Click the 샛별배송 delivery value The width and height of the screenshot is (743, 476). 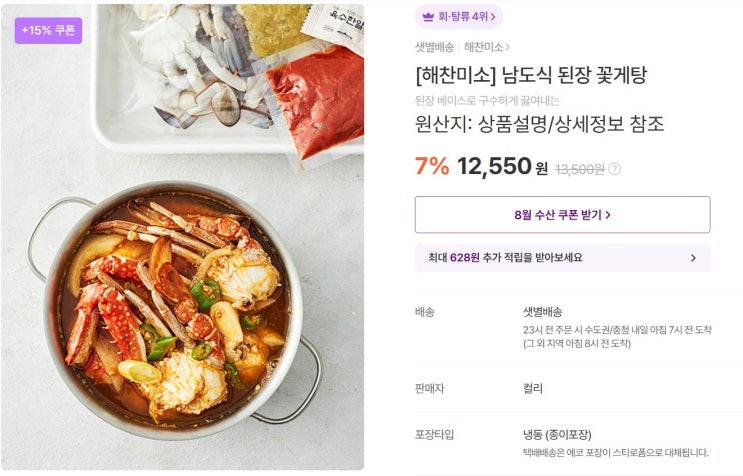tap(543, 312)
